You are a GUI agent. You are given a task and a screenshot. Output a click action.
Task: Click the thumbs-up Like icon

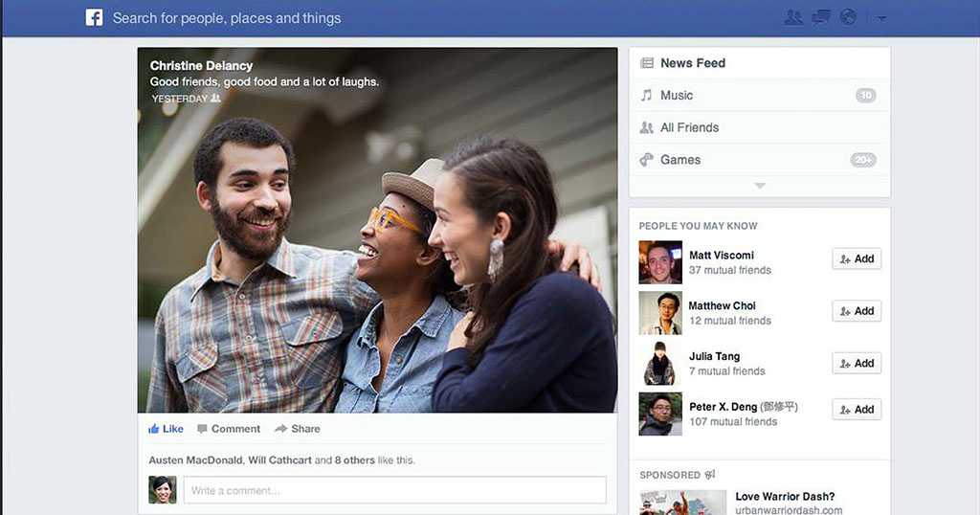154,429
